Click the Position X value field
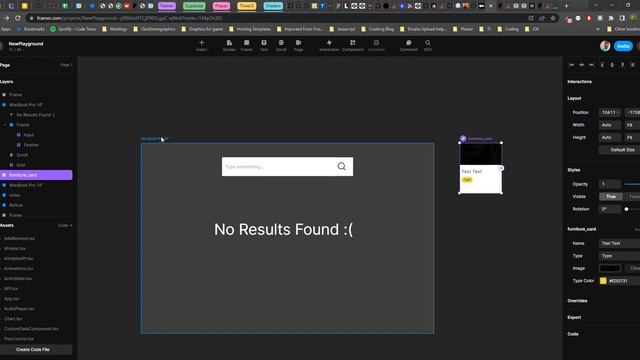The width and height of the screenshot is (640, 360). [x=610, y=112]
